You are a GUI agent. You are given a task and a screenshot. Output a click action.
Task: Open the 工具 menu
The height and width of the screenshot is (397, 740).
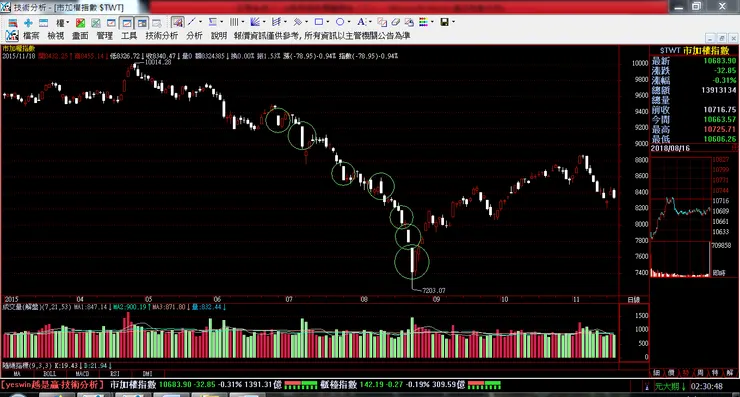129,35
